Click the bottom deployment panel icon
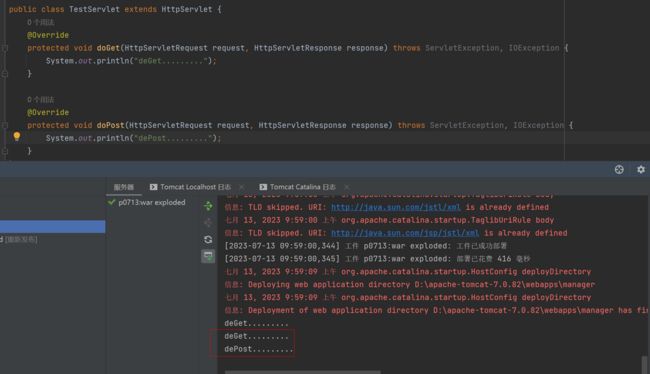 208,256
